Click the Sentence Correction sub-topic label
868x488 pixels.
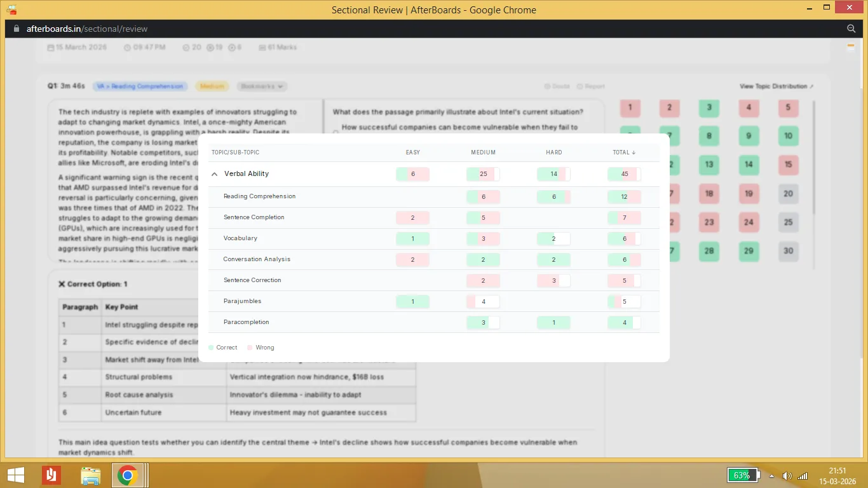(252, 280)
